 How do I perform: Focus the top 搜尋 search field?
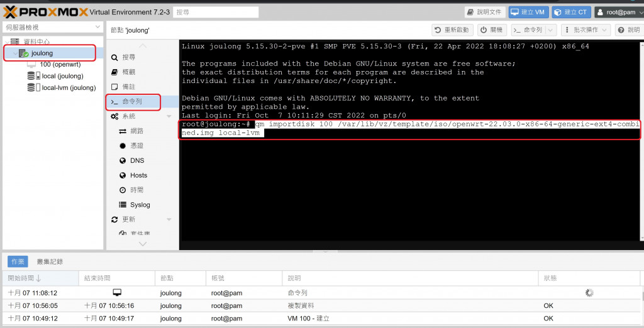tap(216, 13)
